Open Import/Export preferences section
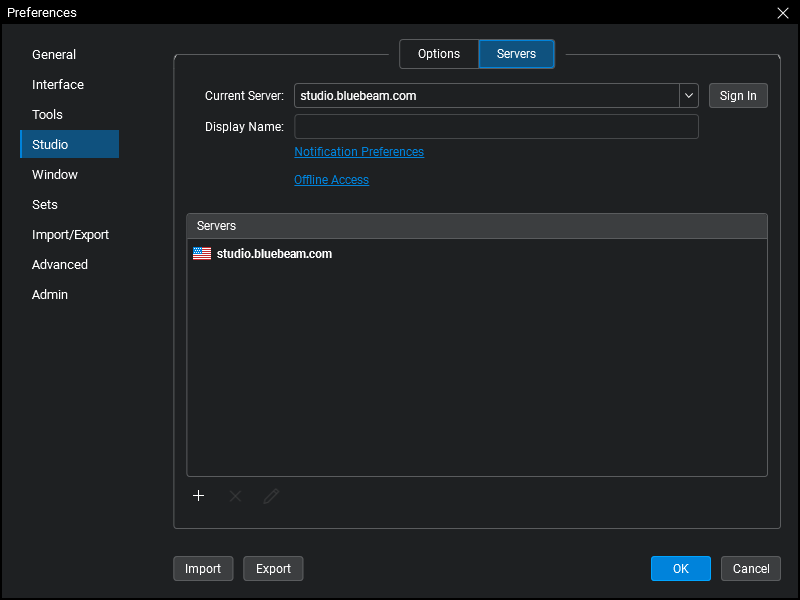 [x=70, y=235]
